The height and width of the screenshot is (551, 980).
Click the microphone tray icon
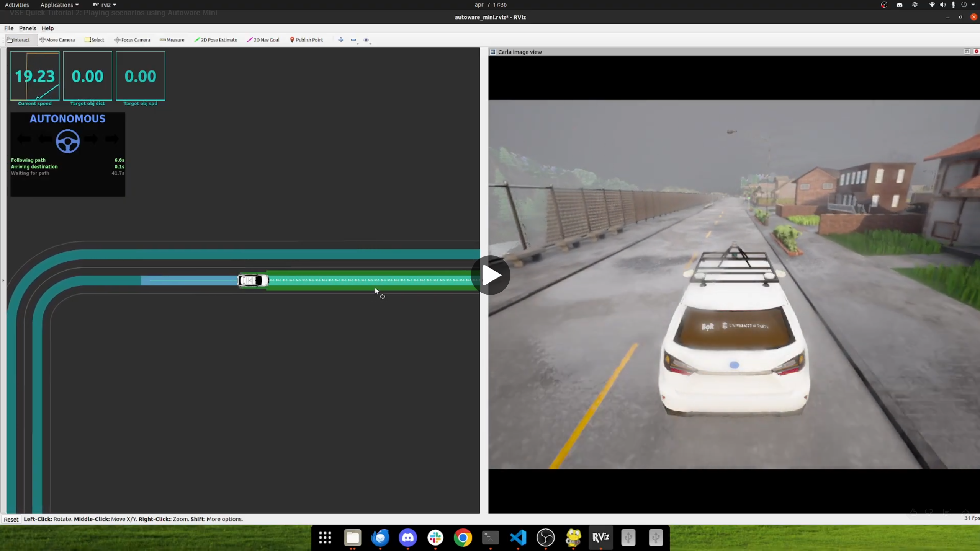coord(953,5)
